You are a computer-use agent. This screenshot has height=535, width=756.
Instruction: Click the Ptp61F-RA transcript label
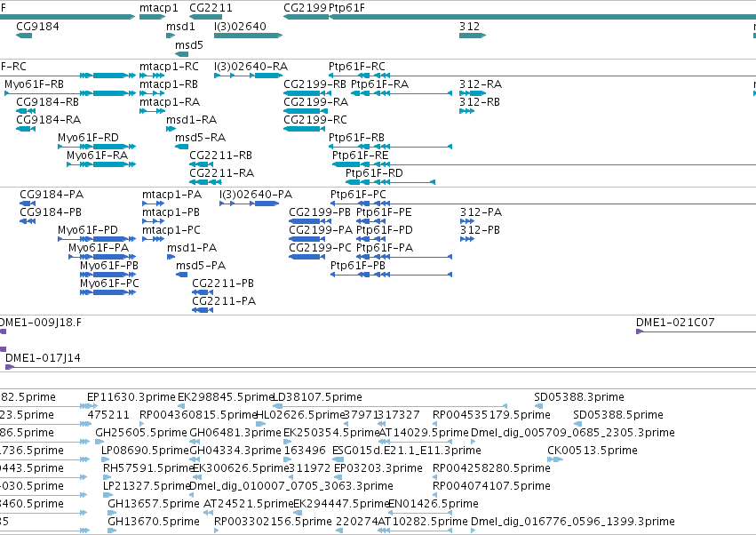pyautogui.click(x=380, y=84)
